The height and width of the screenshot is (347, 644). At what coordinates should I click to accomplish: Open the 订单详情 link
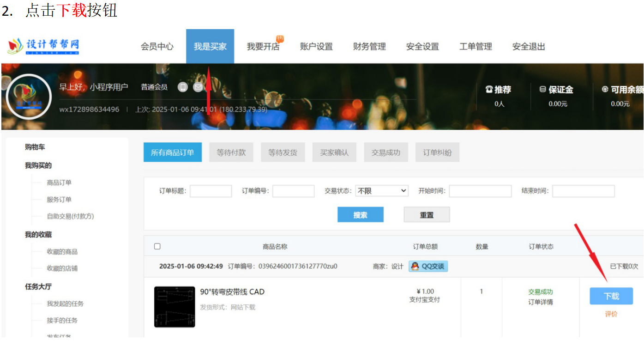[x=540, y=302]
